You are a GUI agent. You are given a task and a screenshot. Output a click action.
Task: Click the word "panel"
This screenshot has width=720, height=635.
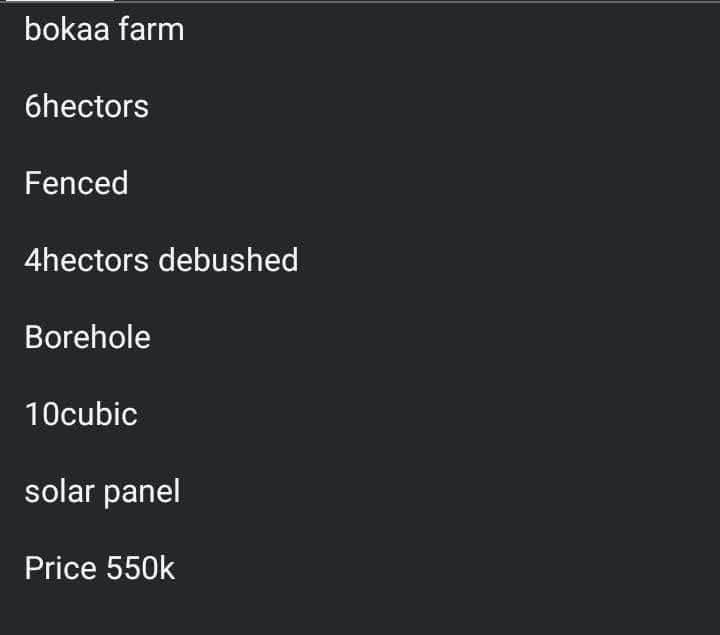point(140,492)
